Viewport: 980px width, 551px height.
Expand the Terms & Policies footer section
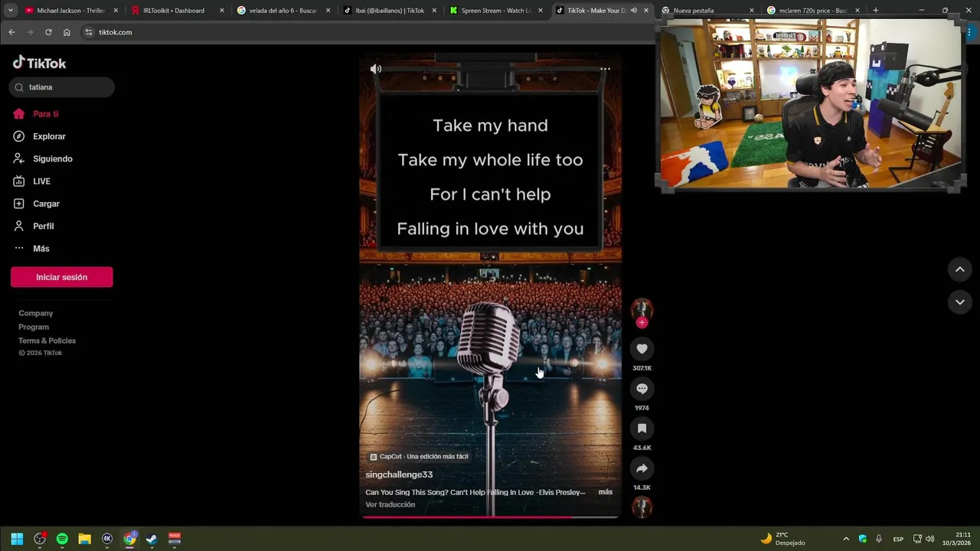pyautogui.click(x=47, y=341)
